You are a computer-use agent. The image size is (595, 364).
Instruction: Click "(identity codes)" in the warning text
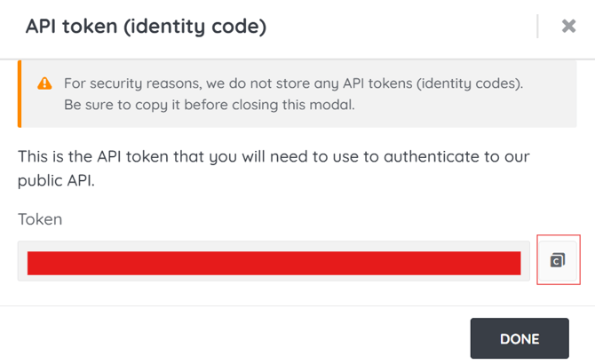click(x=470, y=83)
